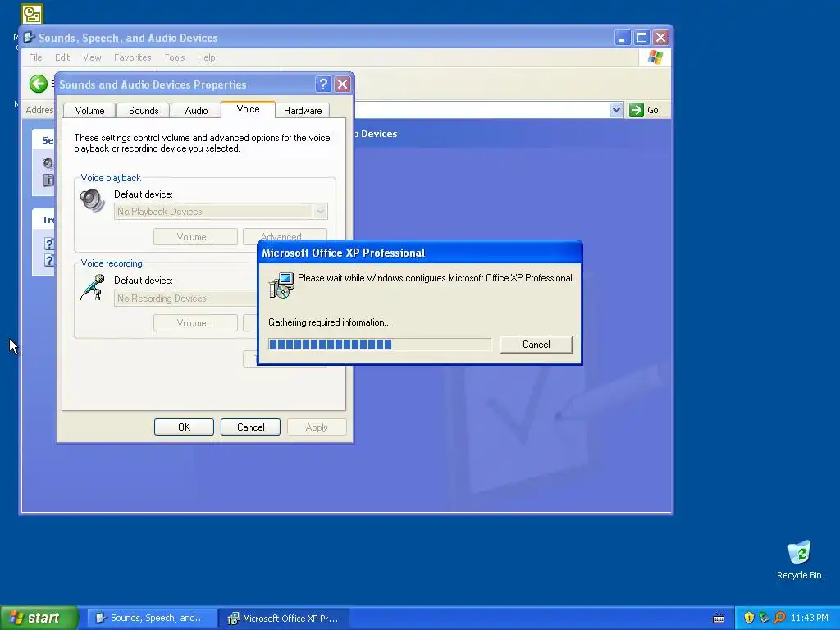Click the Start button
The height and width of the screenshot is (630, 840).
(x=39, y=618)
